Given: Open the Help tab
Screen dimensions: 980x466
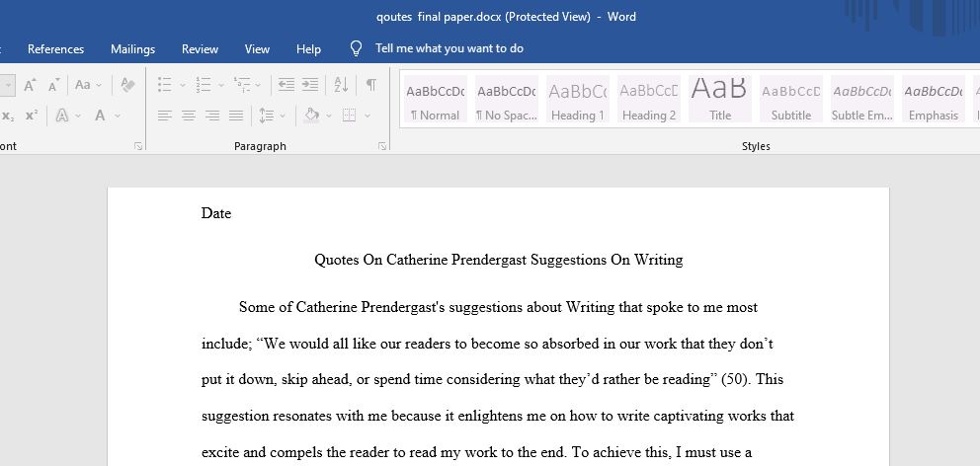Looking at the screenshot, I should click(308, 48).
